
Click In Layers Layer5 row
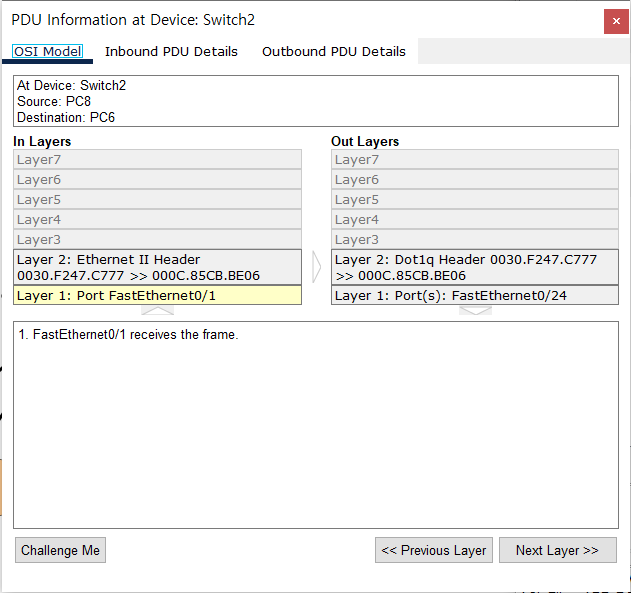(x=157, y=200)
